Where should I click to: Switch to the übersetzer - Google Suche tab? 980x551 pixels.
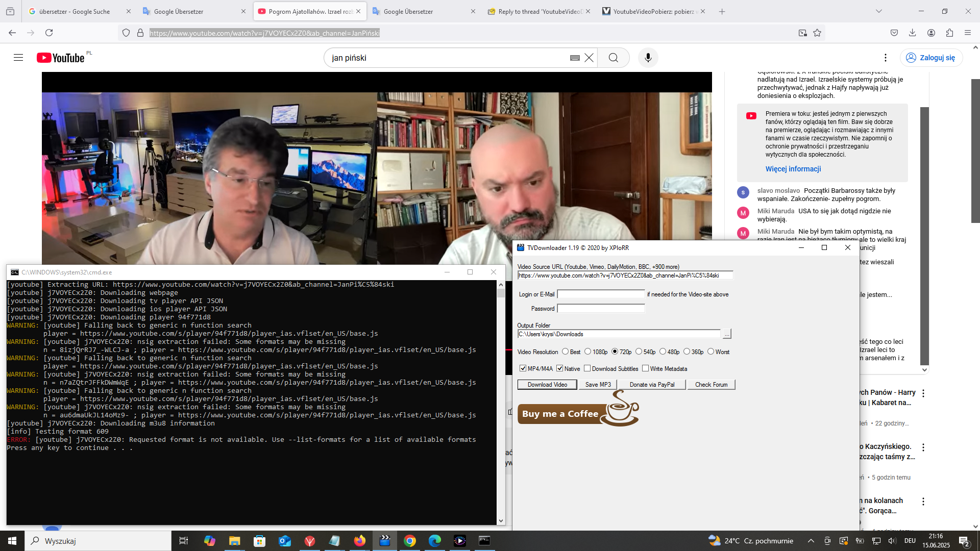74,11
